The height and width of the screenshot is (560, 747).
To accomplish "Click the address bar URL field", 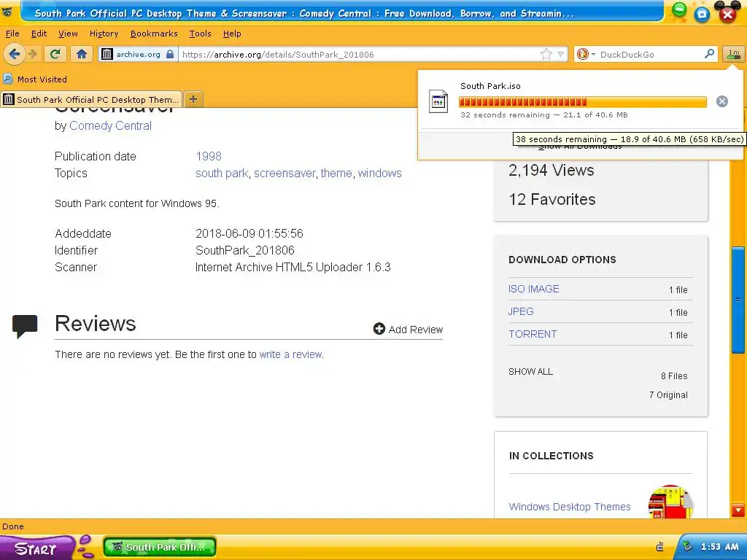I will click(x=360, y=54).
